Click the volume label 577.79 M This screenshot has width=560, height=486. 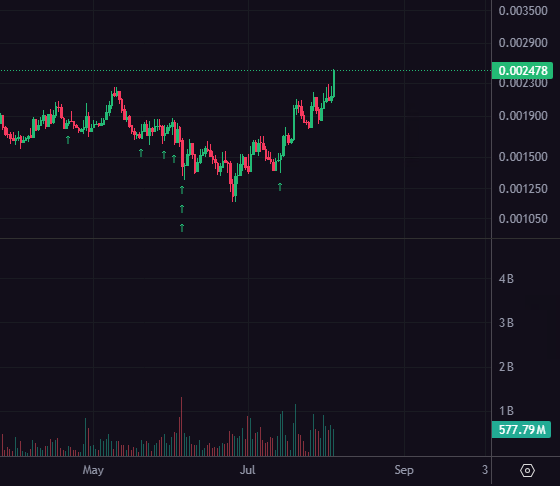[x=521, y=430]
